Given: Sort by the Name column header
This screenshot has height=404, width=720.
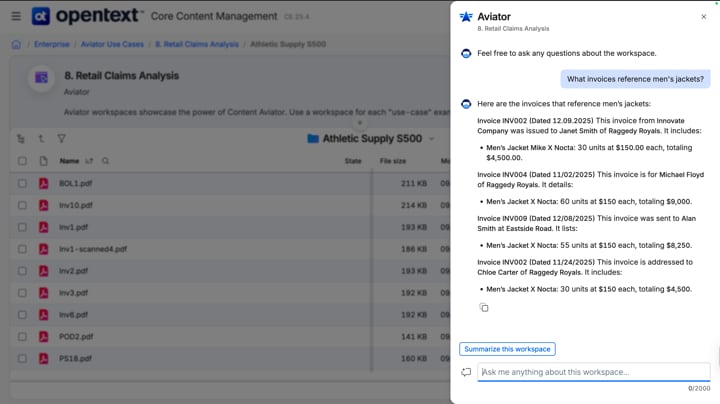Looking at the screenshot, I should (69, 161).
